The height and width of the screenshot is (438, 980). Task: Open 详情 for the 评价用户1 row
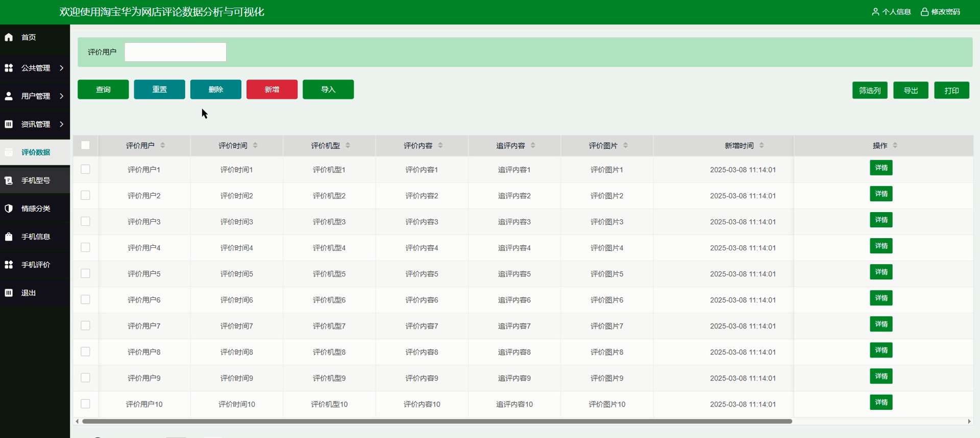coord(881,168)
